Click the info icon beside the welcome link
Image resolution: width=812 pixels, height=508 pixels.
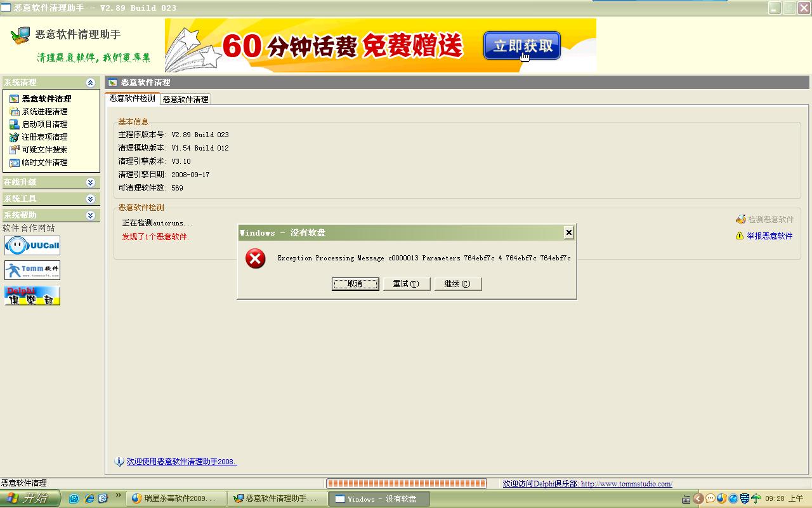(119, 462)
